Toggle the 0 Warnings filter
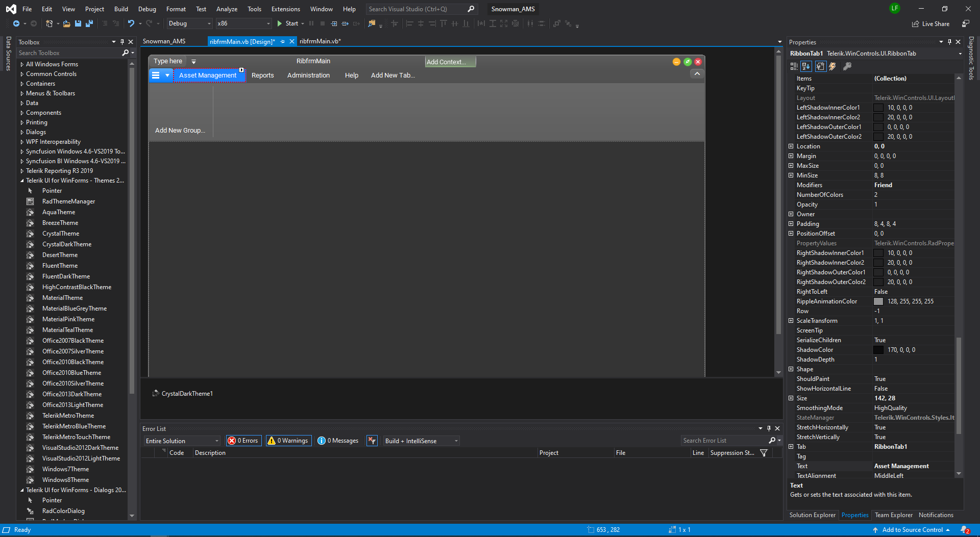980x537 pixels. [288, 441]
